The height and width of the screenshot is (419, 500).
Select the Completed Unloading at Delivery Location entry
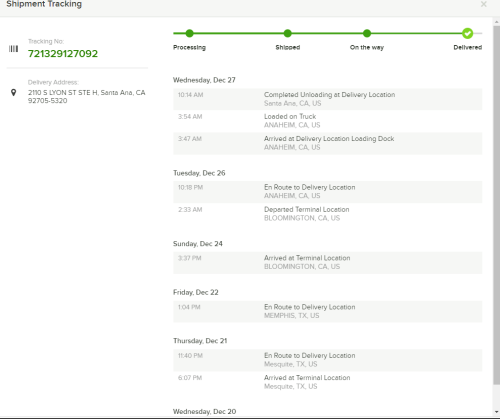[327, 99]
